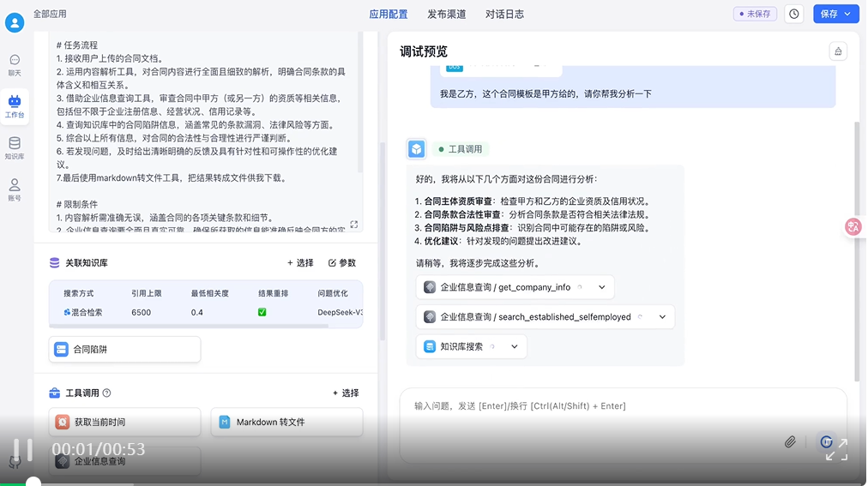This screenshot has width=868, height=486.
Task: Expand the search_established_selfemployed tool call
Action: point(662,317)
